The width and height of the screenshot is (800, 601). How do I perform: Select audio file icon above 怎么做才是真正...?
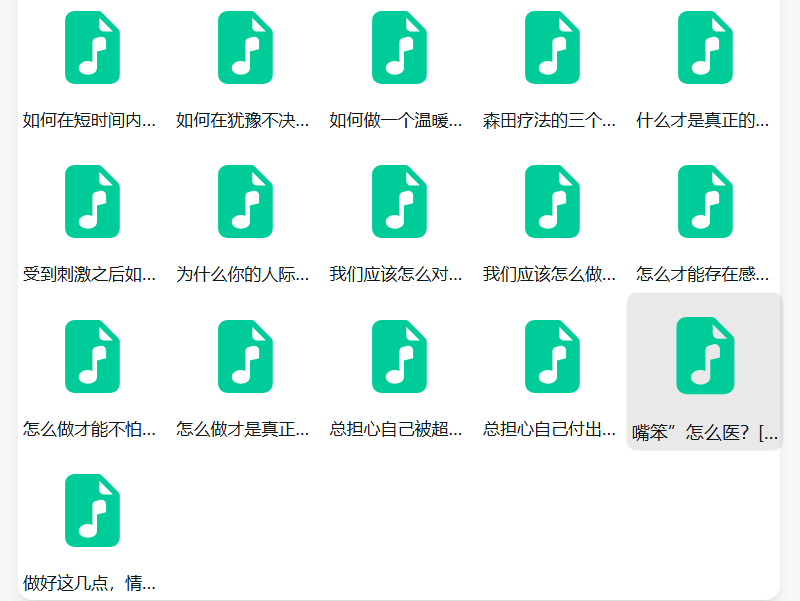click(x=245, y=357)
